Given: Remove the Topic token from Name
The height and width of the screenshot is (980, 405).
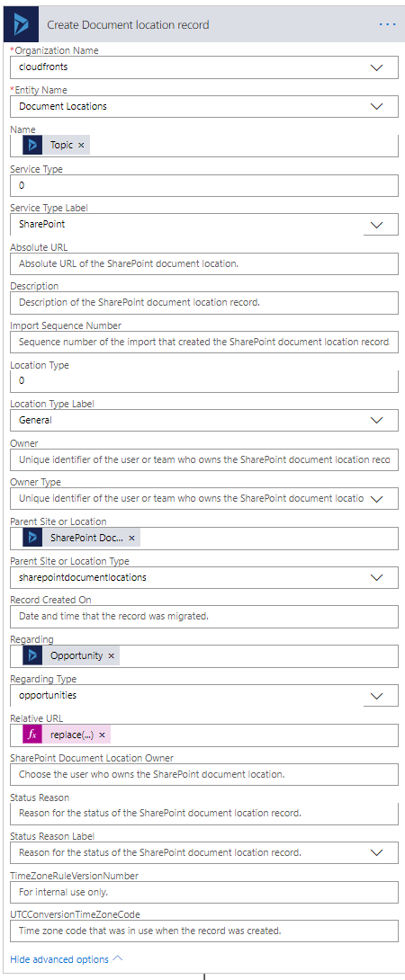Looking at the screenshot, I should point(81,145).
